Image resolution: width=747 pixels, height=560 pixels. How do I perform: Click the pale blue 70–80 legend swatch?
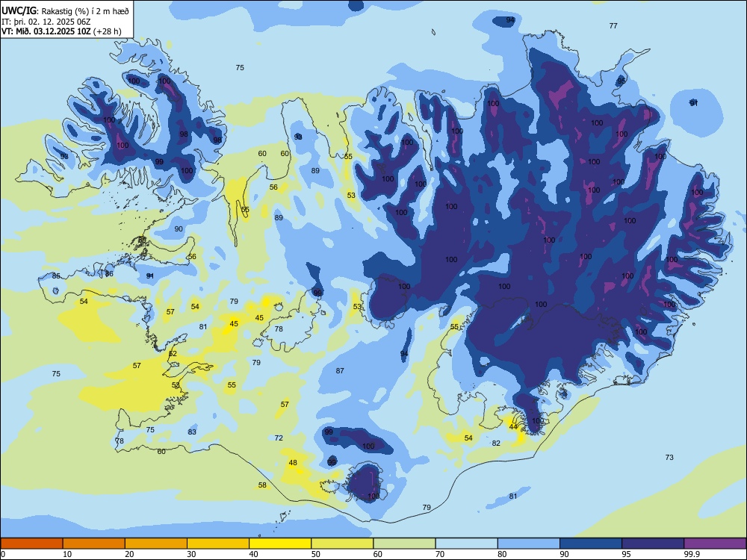tap(466, 544)
